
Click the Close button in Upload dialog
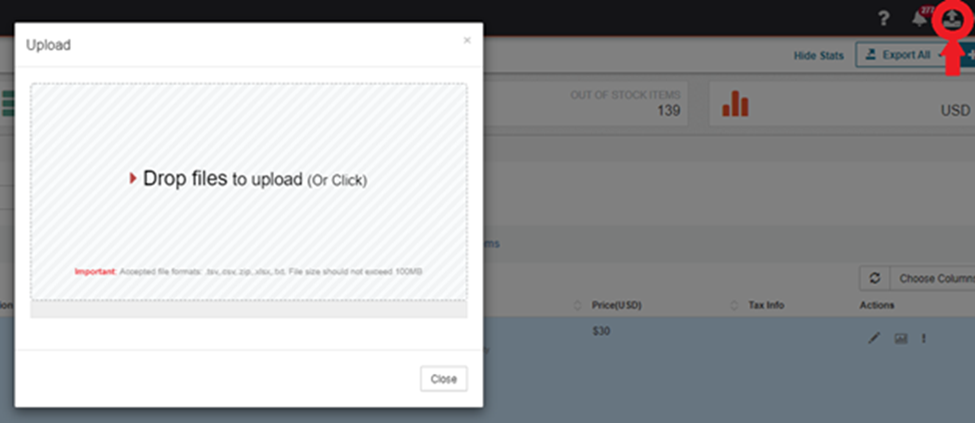tap(443, 379)
